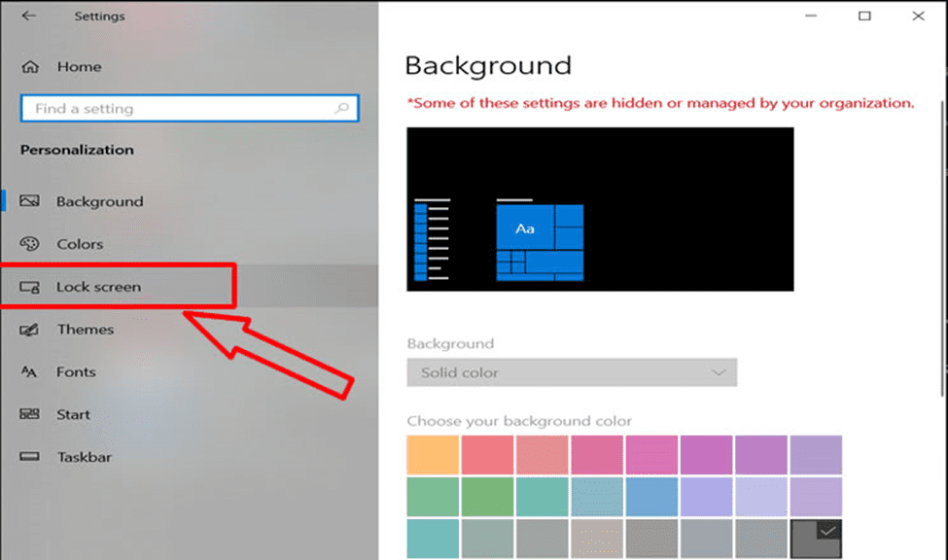948x560 pixels.
Task: Pick the orange color swatch
Action: (x=431, y=455)
